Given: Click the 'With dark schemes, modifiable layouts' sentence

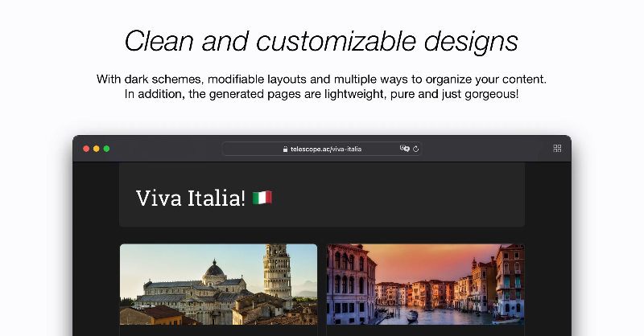Looking at the screenshot, I should click(x=321, y=79).
